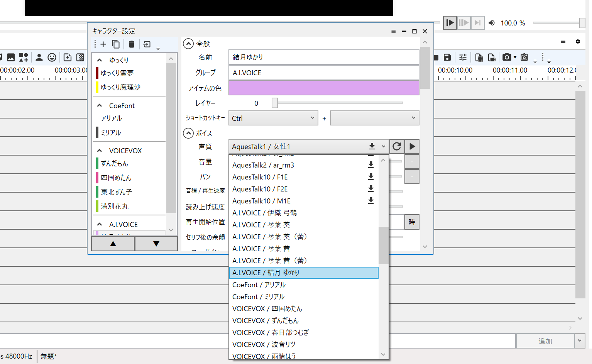Open the Ctrl shortcut key dropdown

pyautogui.click(x=273, y=118)
